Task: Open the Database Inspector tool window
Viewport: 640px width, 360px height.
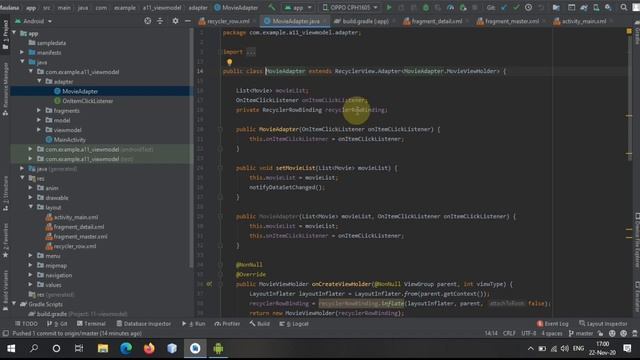Action: click(144, 324)
